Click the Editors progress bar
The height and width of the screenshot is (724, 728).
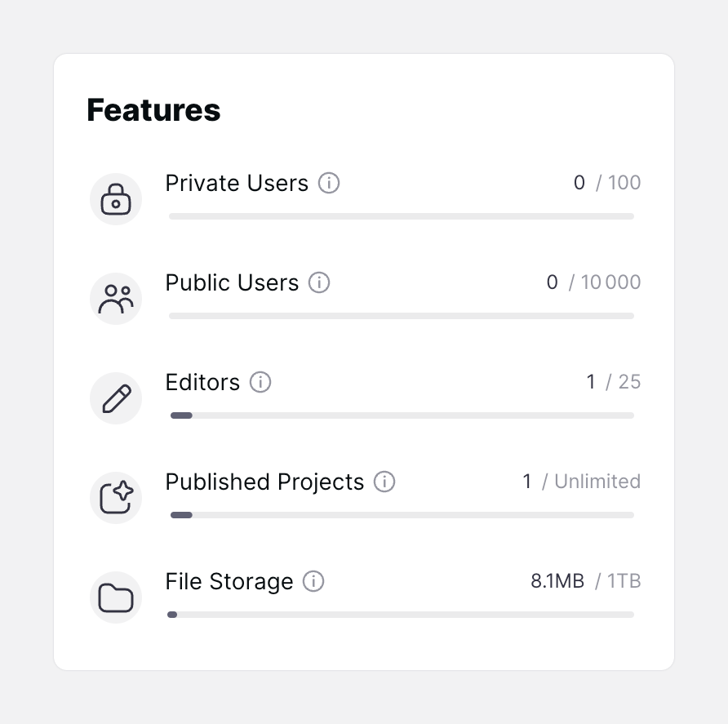point(401,415)
